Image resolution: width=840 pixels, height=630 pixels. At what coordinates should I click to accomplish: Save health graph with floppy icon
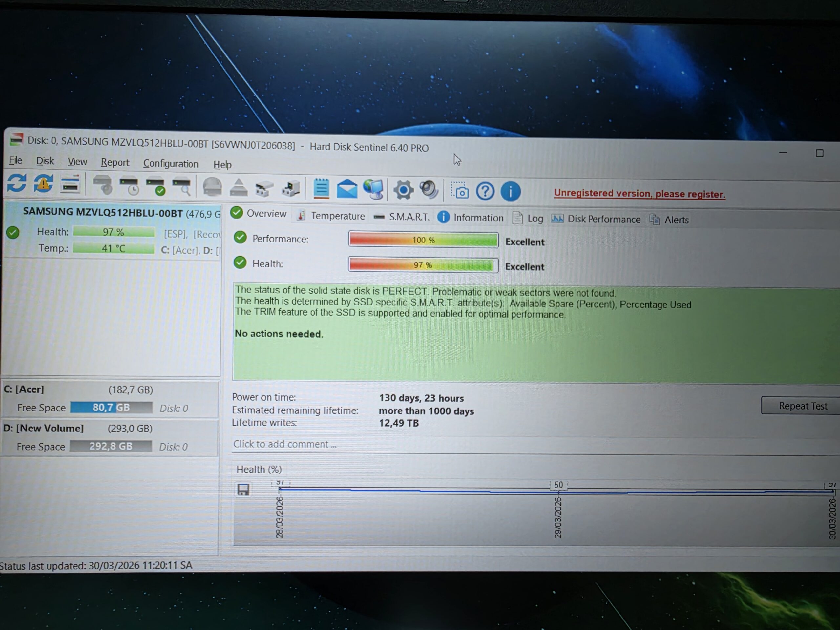click(x=243, y=490)
